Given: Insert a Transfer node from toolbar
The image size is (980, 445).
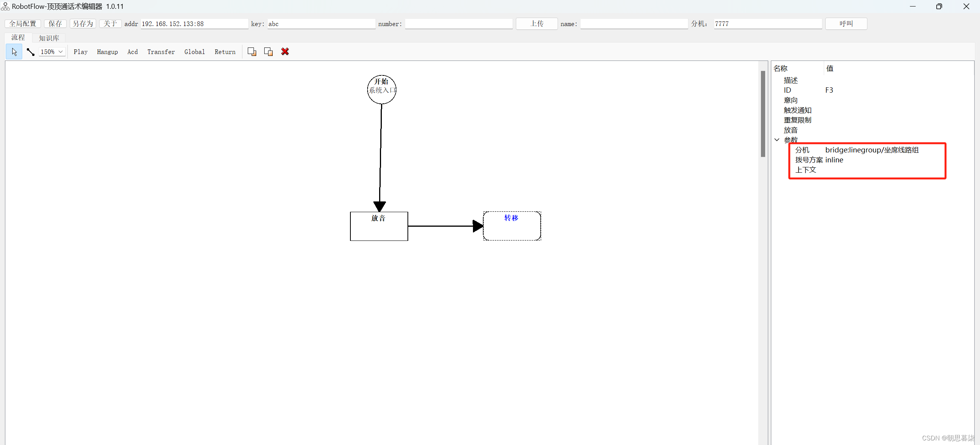Looking at the screenshot, I should coord(161,52).
